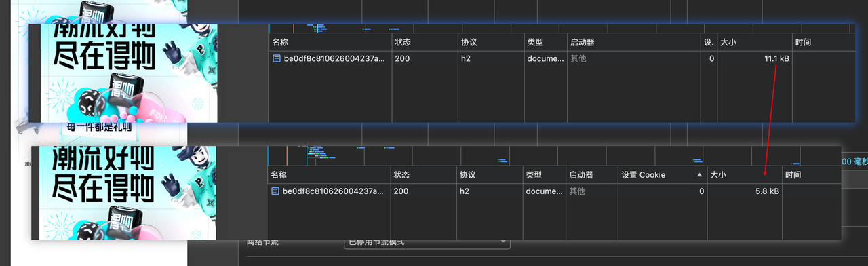Click the 设置 Cookie column header
The image size is (868, 266).
coord(662,175)
